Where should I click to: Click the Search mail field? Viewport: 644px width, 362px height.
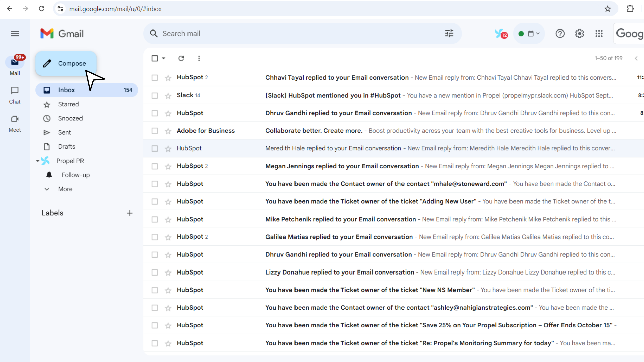tap(302, 34)
